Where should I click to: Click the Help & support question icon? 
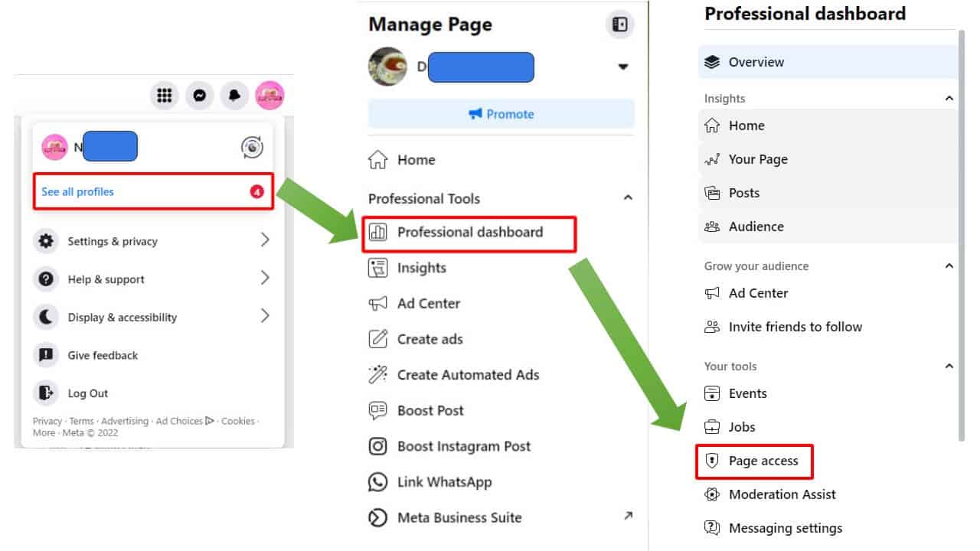pos(46,279)
